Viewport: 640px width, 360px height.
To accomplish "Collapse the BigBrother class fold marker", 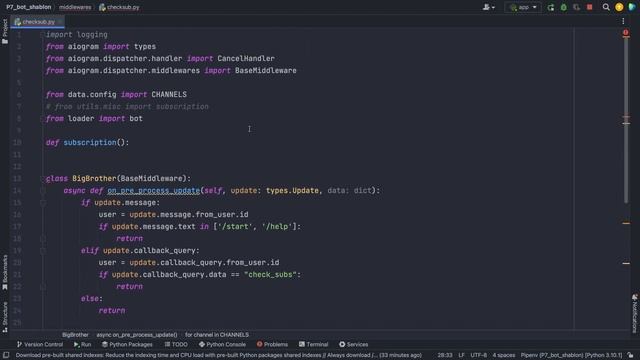I will pyautogui.click(x=42, y=178).
